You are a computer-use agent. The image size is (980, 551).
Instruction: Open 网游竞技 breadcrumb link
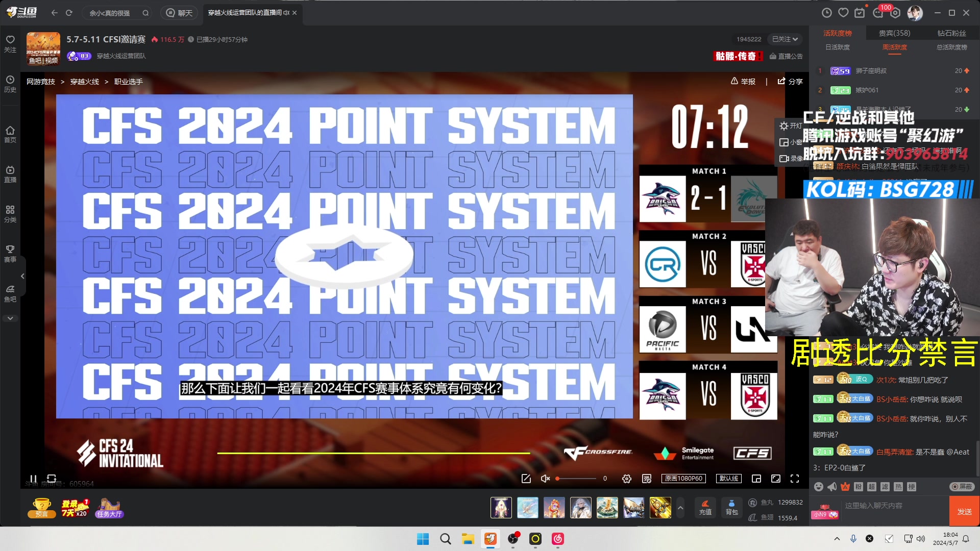click(x=41, y=82)
